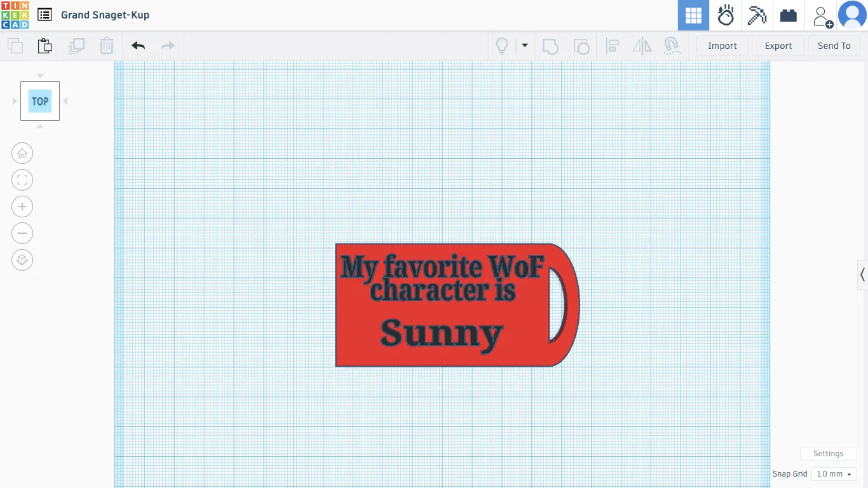Open the Snap Grid 1.0 mm dropdown
This screenshot has height=488, width=868.
click(834, 474)
